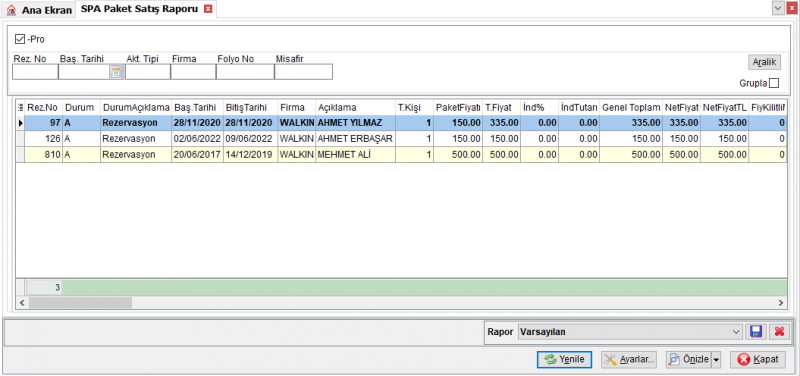The height and width of the screenshot is (376, 800).
Task: Click the Misafir input field
Action: coord(304,72)
